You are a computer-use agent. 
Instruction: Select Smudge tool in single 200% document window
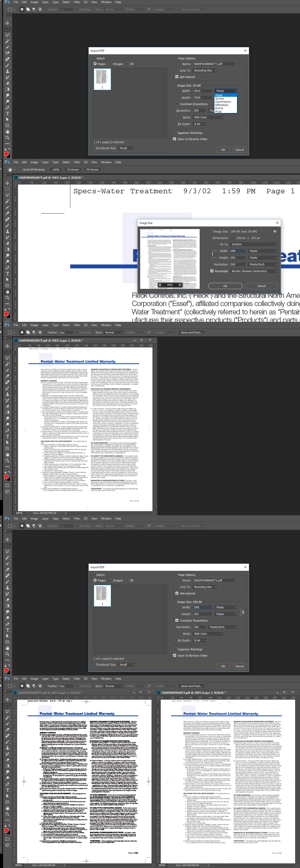[x=7, y=418]
